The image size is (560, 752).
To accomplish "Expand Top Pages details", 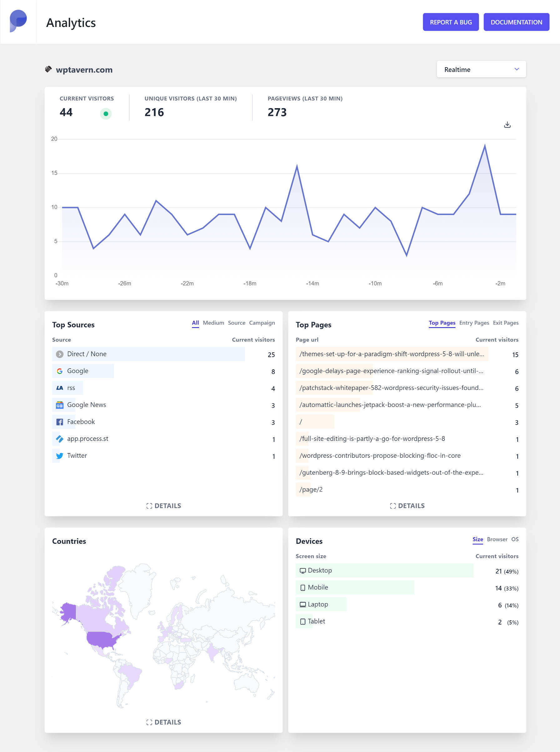I will pyautogui.click(x=407, y=506).
